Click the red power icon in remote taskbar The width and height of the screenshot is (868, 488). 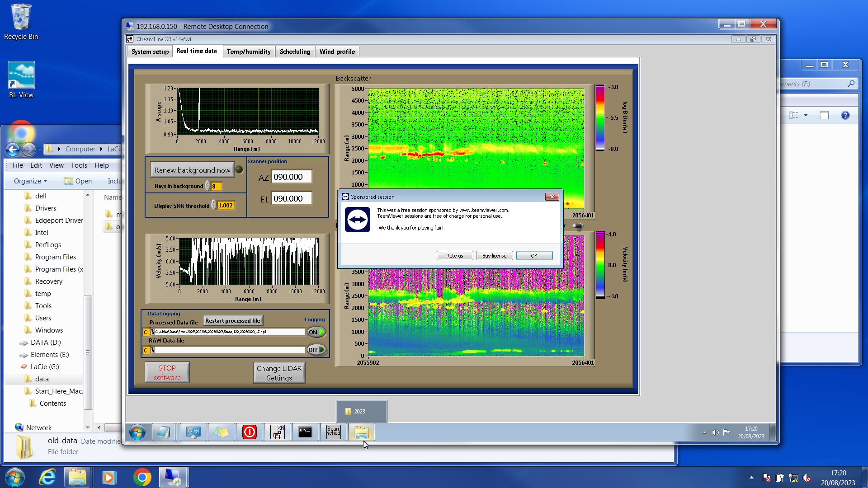[x=249, y=432]
